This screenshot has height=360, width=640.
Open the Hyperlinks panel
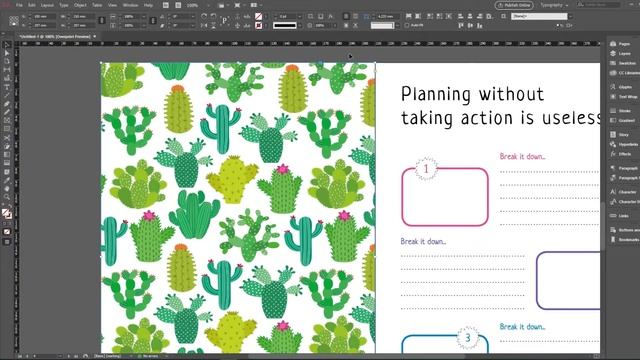click(624, 144)
